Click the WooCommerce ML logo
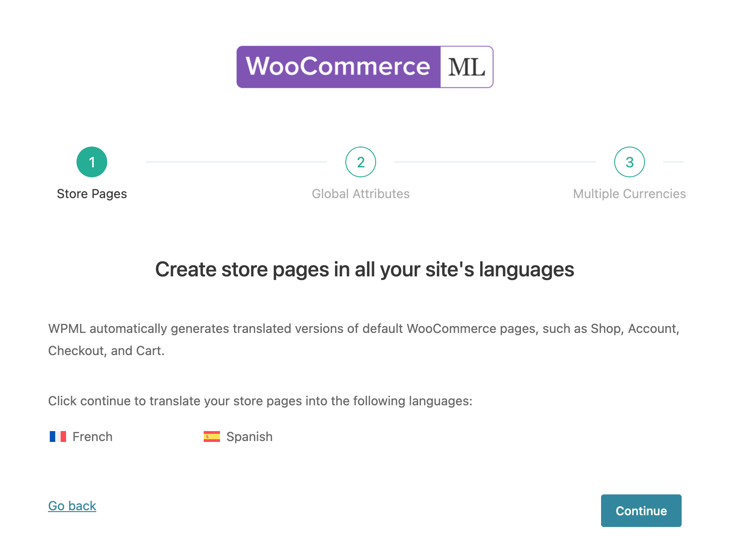This screenshot has height=560, width=745. pyautogui.click(x=365, y=67)
